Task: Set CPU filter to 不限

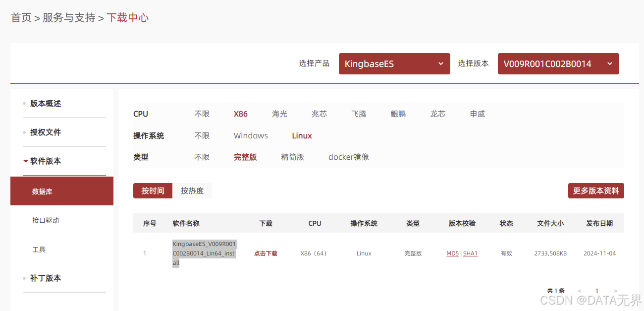Action: pos(202,114)
